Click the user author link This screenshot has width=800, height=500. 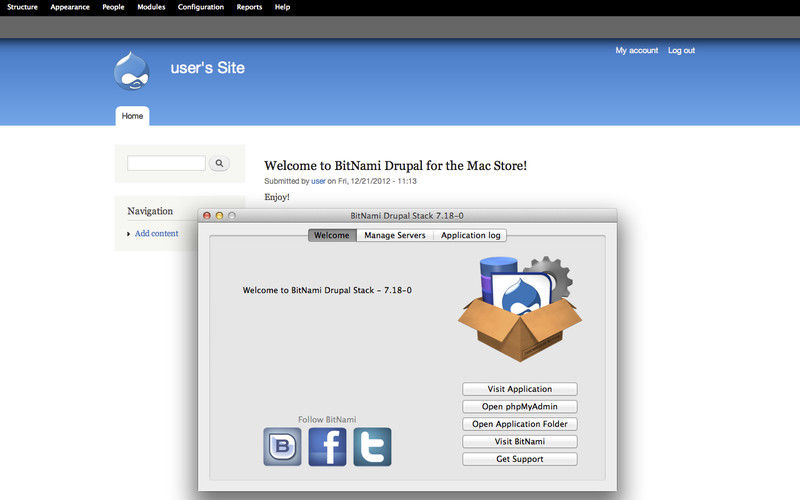318,181
